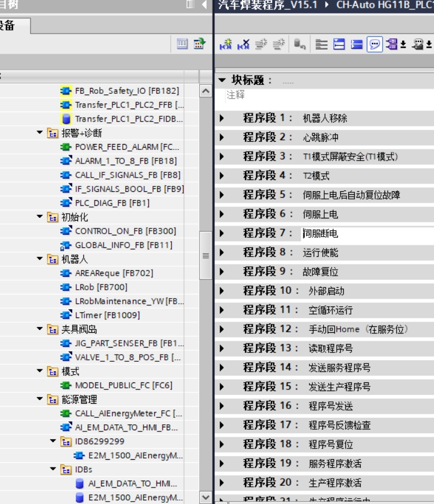Collapse the IDBs folder

tap(53, 469)
